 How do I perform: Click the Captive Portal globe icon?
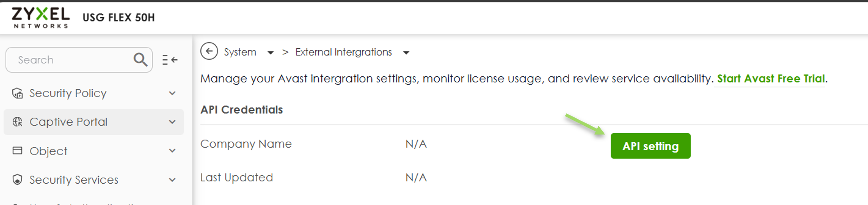coord(18,122)
